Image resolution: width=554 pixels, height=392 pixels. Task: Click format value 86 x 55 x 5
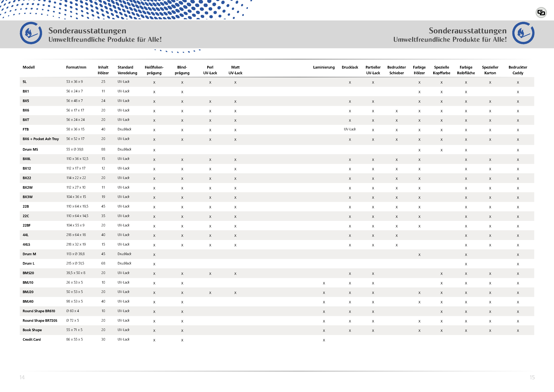click(75, 339)
